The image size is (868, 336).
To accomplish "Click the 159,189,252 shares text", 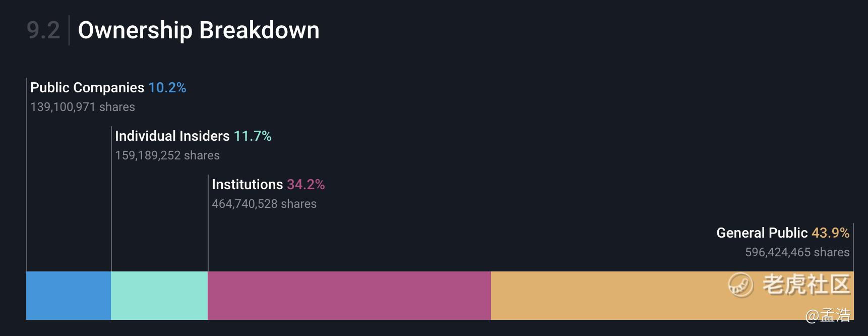I will [167, 155].
